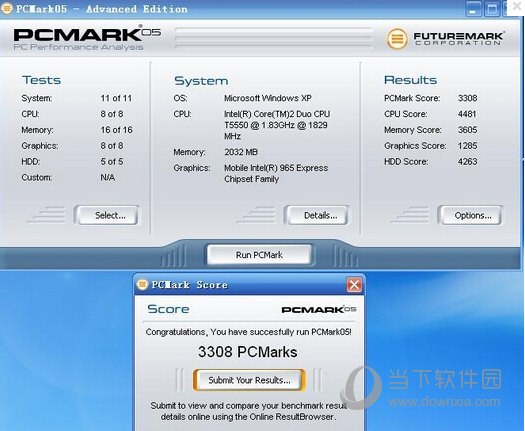
Task: Start benchmark with Run PCMark button
Action: tap(259, 255)
